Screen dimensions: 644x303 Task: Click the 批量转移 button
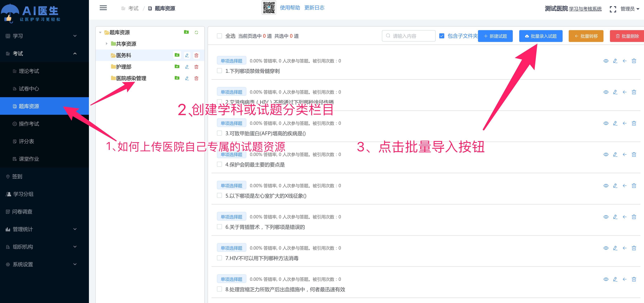pyautogui.click(x=586, y=36)
